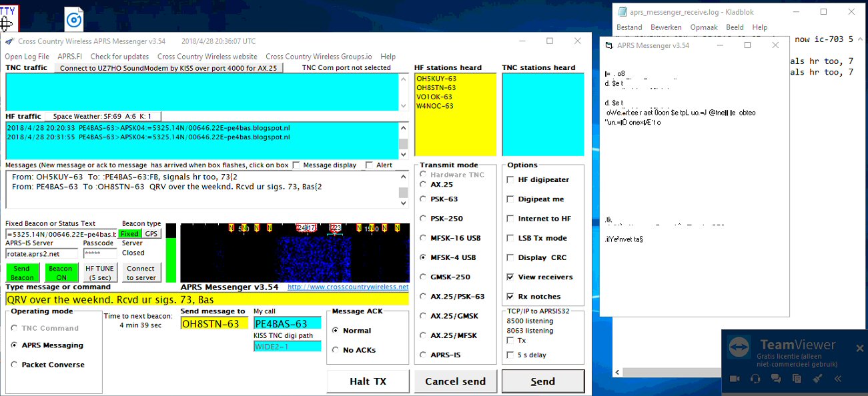Select the MFSK-16 USB transmit mode
Image resolution: width=868 pixels, height=396 pixels.
click(422, 238)
